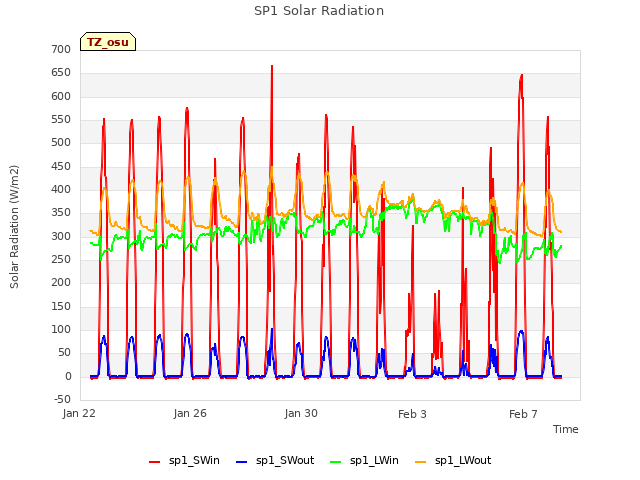This screenshot has width=640, height=480.
Task: Click the 600 y-axis tick label
Action: point(61,96)
